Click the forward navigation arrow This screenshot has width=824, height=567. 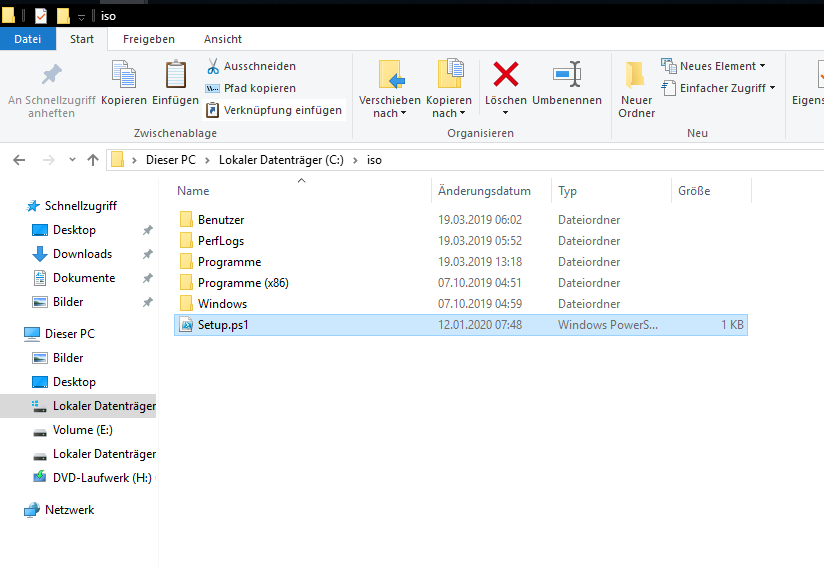click(48, 160)
